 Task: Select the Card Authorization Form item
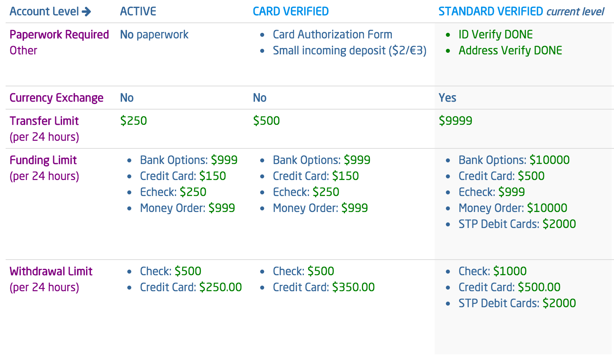(332, 35)
